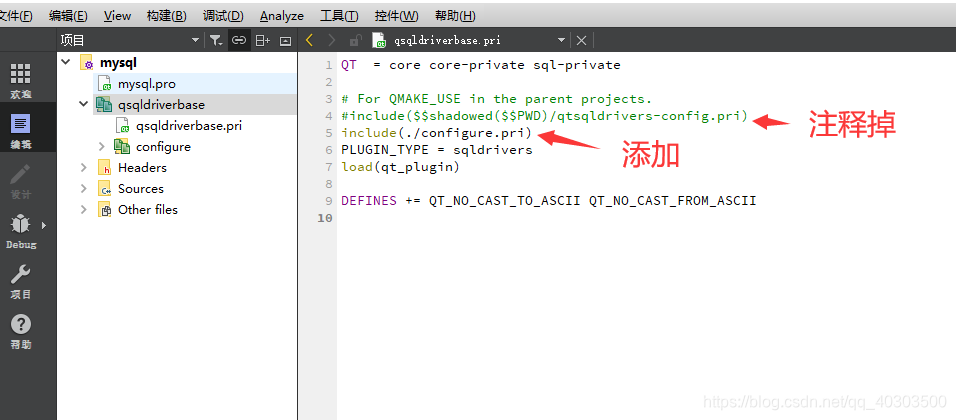956x420 pixels.
Task: Select qsqldriverbase.pri in the tree
Action: click(x=189, y=126)
